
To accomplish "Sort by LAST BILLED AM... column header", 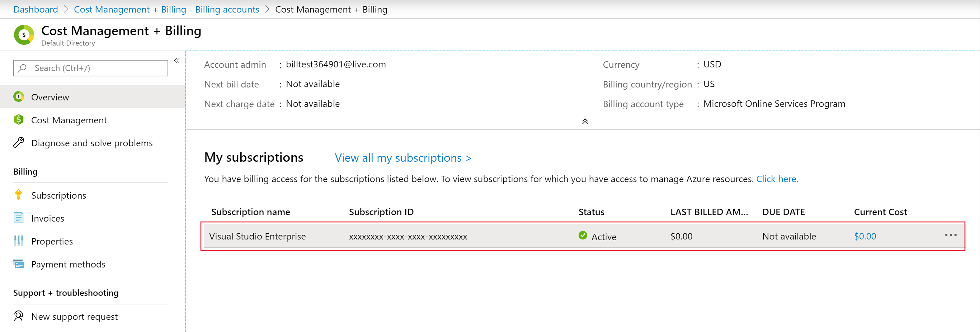I will 709,212.
